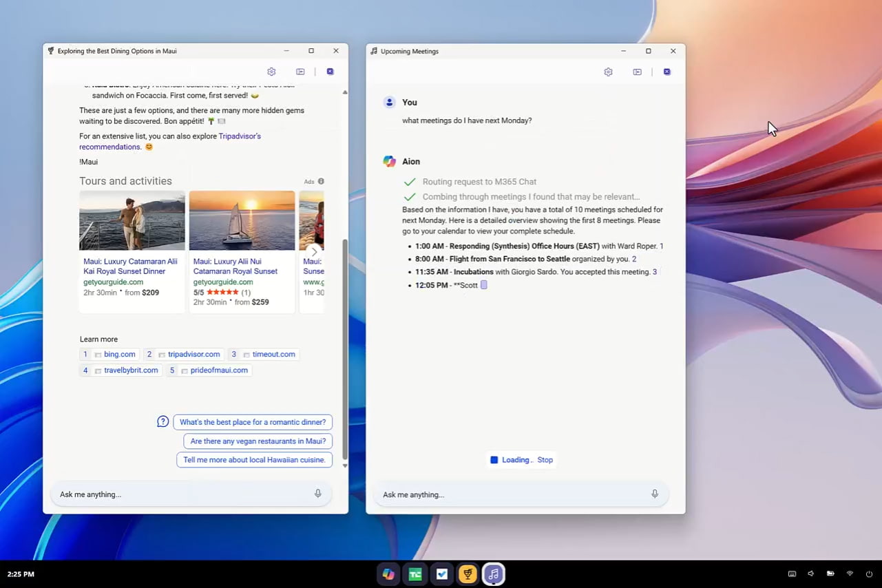Click the Maui window vertical scrollbar thumb
This screenshot has height=588, width=882.
coord(345,349)
